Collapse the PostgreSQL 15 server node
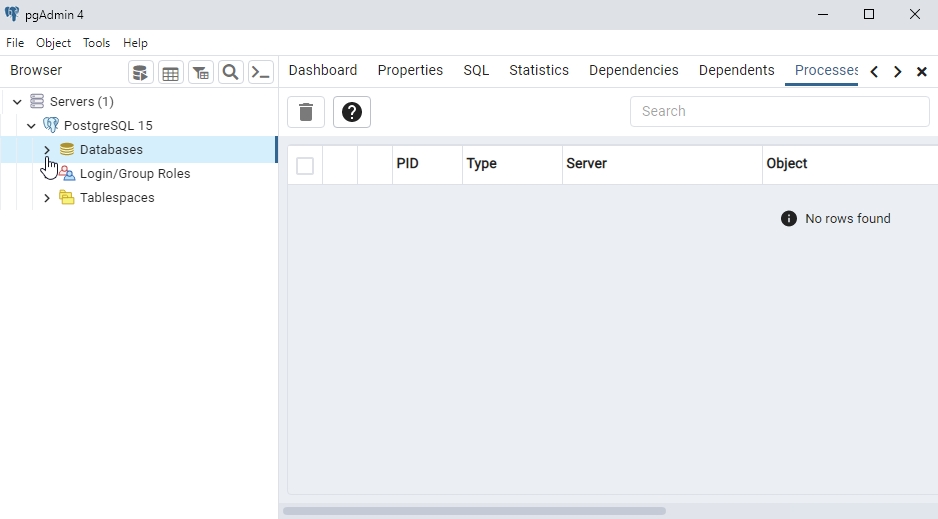 (32, 126)
